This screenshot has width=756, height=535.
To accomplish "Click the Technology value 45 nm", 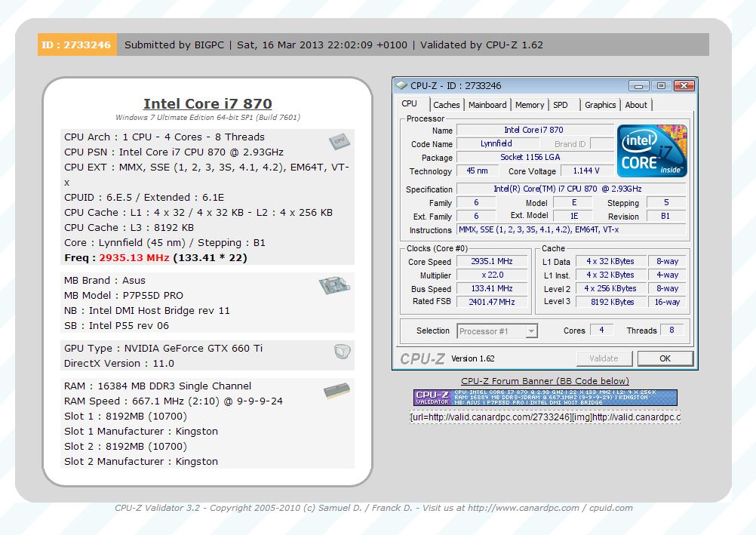I will click(477, 171).
